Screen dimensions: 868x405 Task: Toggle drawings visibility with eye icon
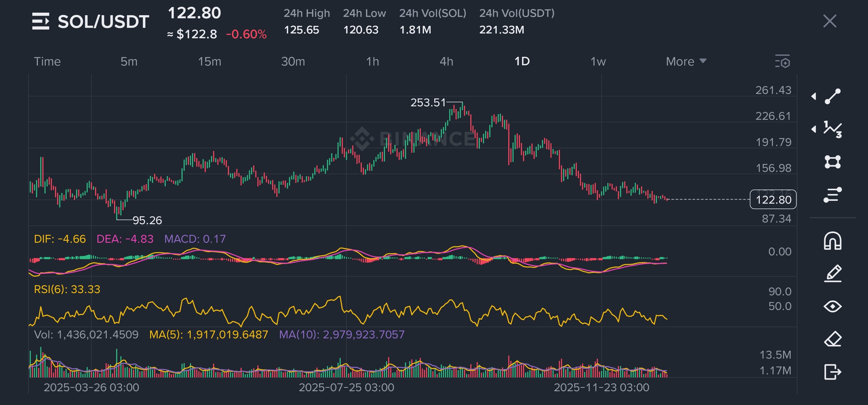click(833, 306)
